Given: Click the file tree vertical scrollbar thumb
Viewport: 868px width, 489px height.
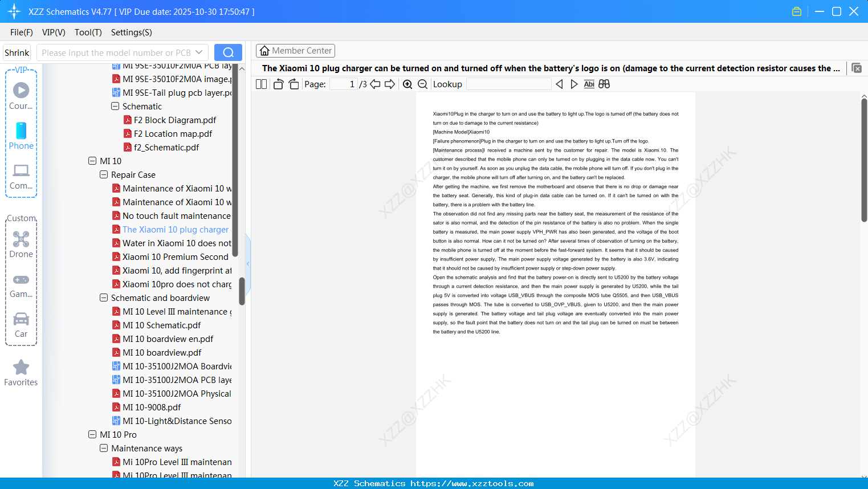Looking at the screenshot, I should [x=242, y=291].
